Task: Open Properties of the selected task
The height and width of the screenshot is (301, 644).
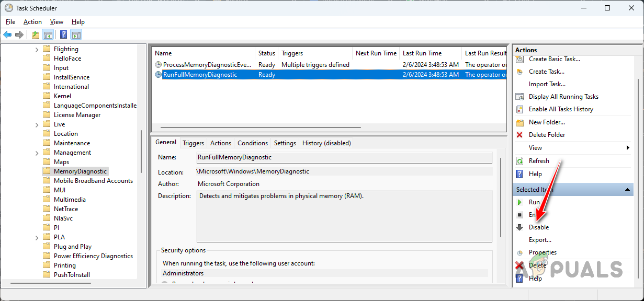Action: point(542,252)
